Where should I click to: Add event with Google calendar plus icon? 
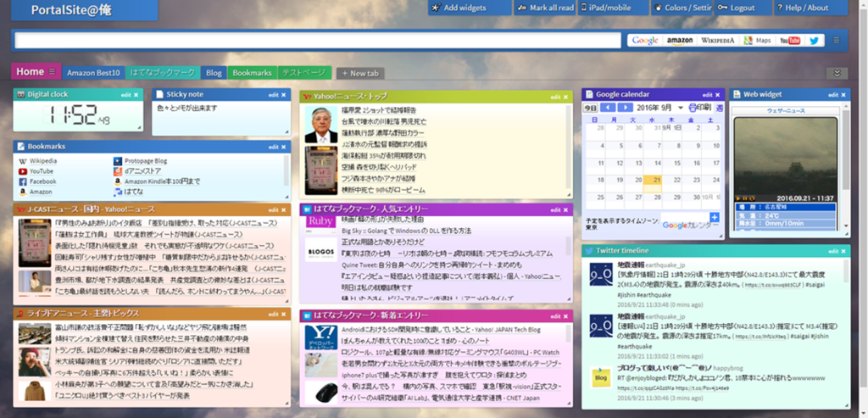pyautogui.click(x=714, y=218)
